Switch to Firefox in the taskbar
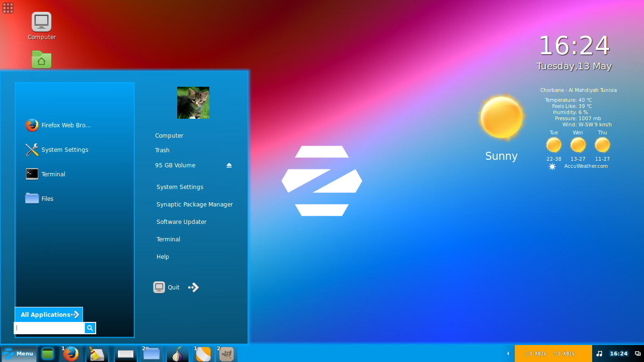 click(x=71, y=354)
